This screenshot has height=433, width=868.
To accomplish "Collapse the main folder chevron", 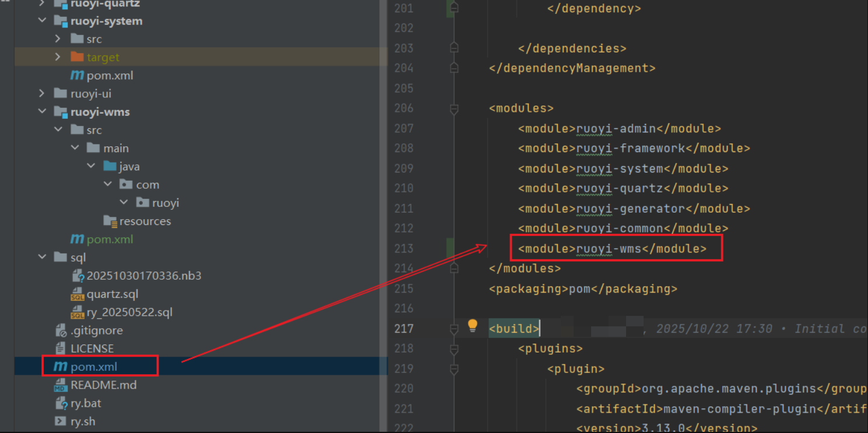I will [x=75, y=148].
